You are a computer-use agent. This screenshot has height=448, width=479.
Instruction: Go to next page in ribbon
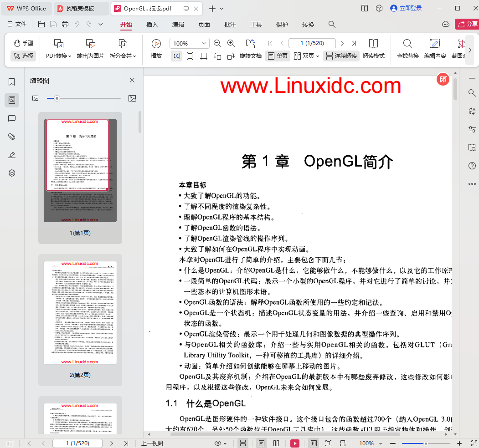[x=342, y=43]
